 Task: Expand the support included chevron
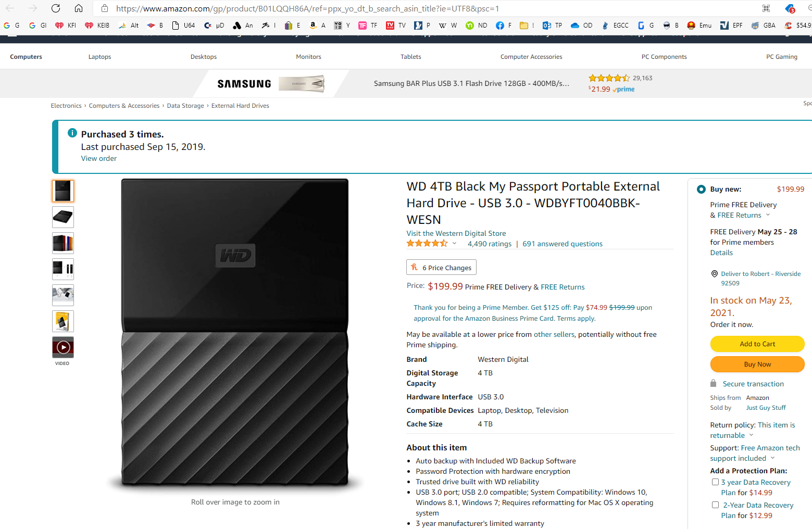(x=772, y=458)
